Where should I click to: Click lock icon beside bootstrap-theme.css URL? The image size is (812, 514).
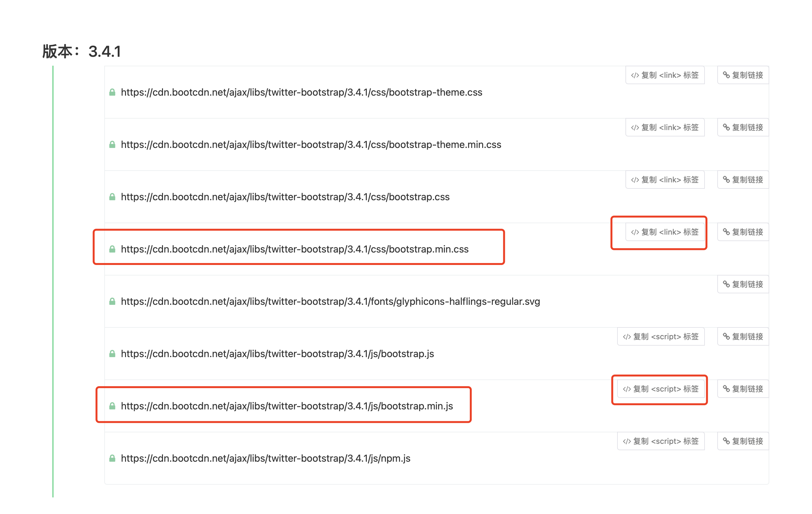point(112,92)
